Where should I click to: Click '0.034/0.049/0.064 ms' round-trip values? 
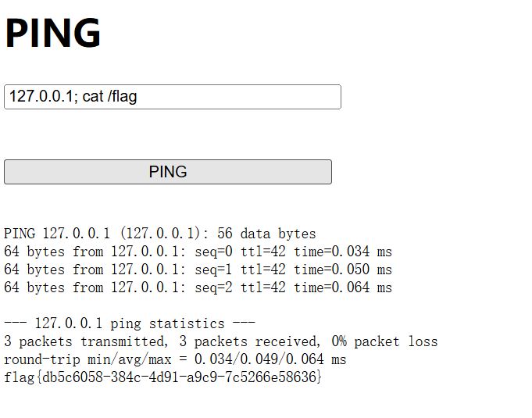[270, 359]
